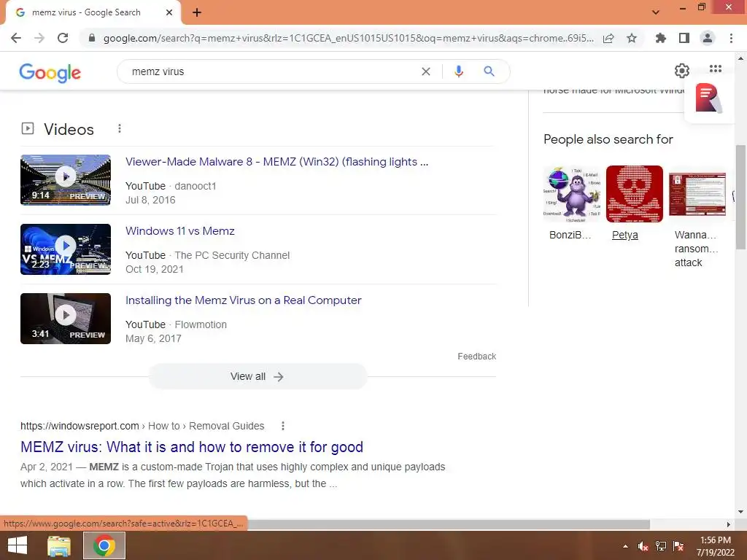Click scrollbar down arrow
The height and width of the screenshot is (560, 747).
click(740, 512)
